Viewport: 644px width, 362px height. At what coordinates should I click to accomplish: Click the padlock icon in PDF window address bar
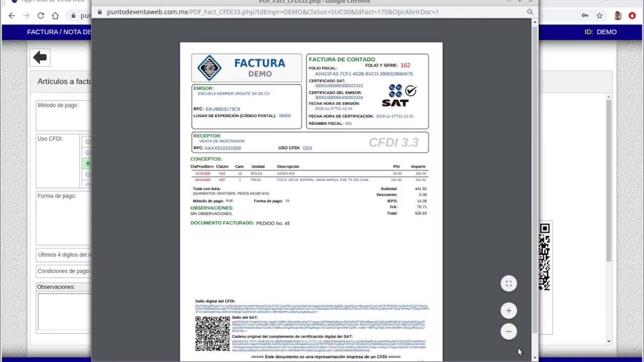coord(100,12)
